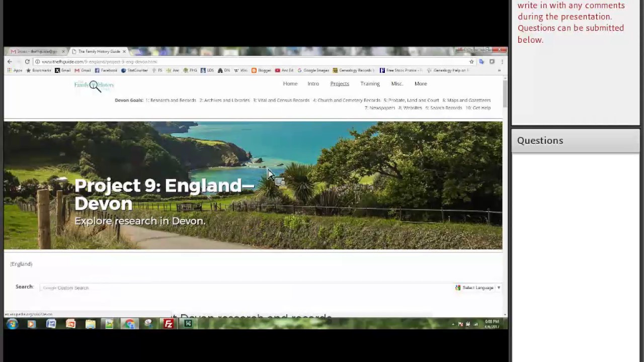644x362 pixels.
Task: Go to goal 3: Vital and Census Records
Action: pos(281,100)
